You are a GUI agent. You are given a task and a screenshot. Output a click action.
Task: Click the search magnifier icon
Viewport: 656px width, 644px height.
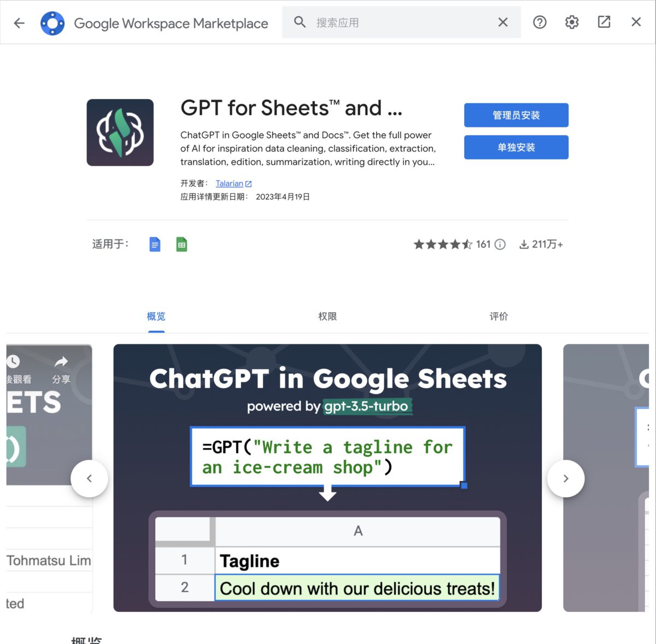click(x=300, y=22)
